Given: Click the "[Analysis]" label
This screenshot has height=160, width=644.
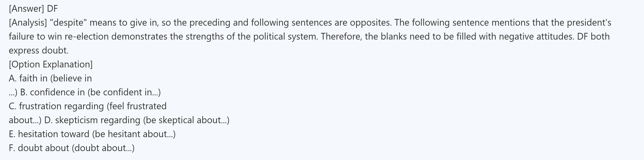Looking at the screenshot, I should pyautogui.click(x=28, y=23).
